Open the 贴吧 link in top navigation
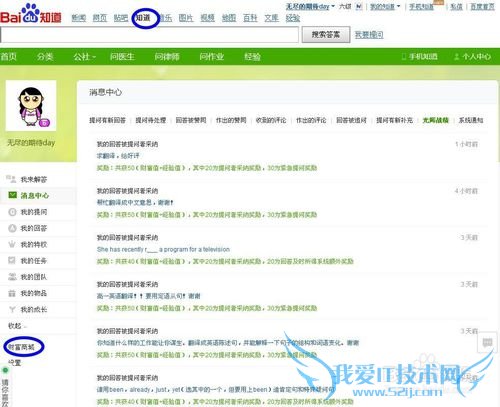 point(121,18)
